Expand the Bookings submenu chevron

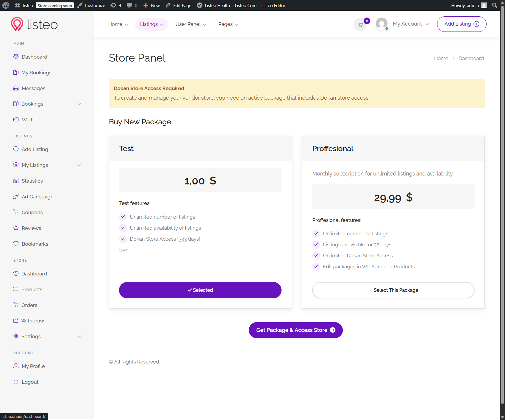pos(79,104)
